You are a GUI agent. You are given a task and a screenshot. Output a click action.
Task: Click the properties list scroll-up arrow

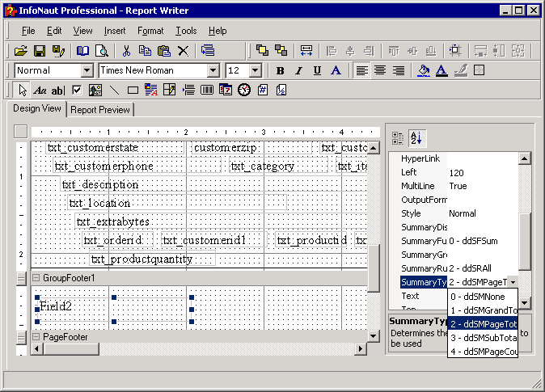point(524,158)
